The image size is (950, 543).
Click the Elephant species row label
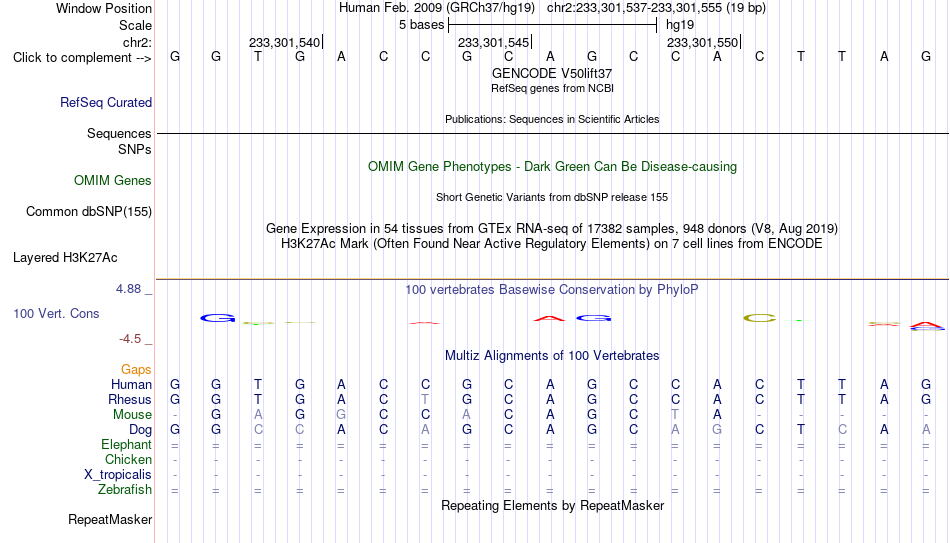[x=126, y=445]
